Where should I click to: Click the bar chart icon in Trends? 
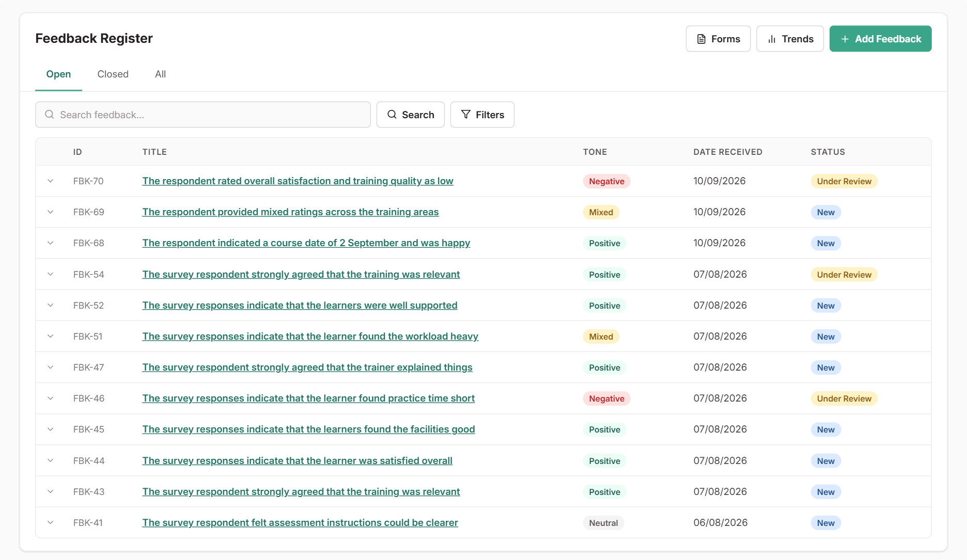tap(772, 39)
